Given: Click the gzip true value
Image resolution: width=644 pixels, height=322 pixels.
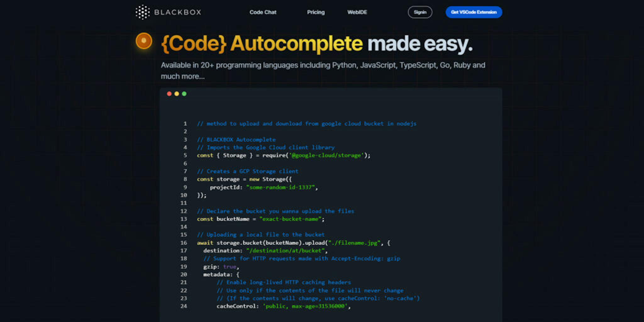Looking at the screenshot, I should pyautogui.click(x=230, y=267).
